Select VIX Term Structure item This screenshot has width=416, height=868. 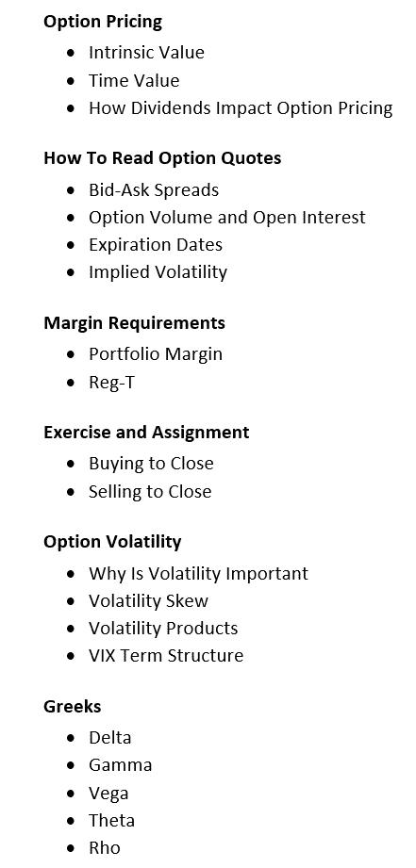coord(166,656)
